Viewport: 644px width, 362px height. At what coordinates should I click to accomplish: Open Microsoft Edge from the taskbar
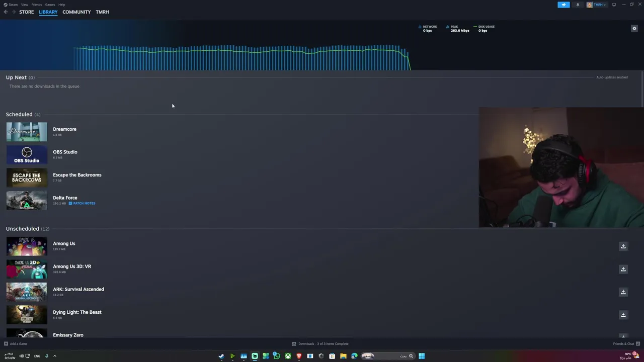[x=354, y=356]
